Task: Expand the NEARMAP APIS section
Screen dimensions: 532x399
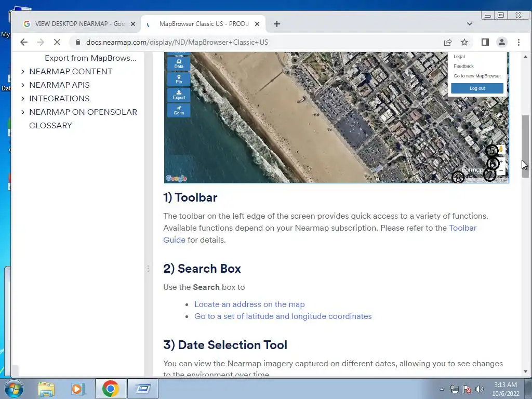Action: pyautogui.click(x=23, y=85)
